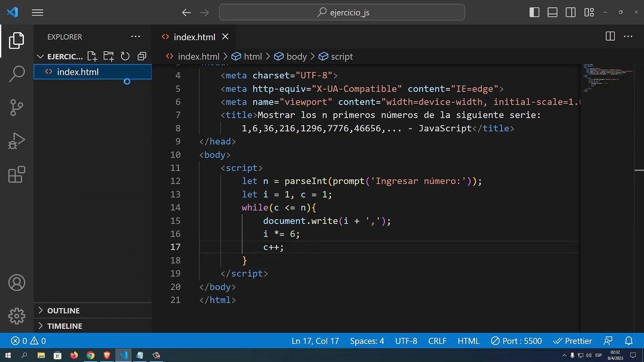Open the customize layout menu
This screenshot has width=644, height=362.
tap(589, 13)
